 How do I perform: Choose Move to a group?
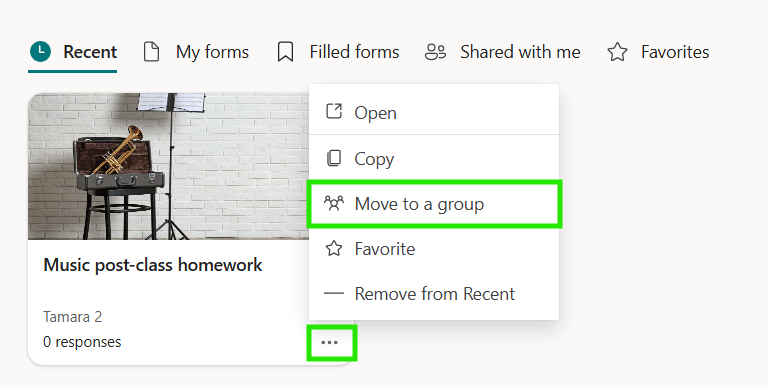[434, 204]
